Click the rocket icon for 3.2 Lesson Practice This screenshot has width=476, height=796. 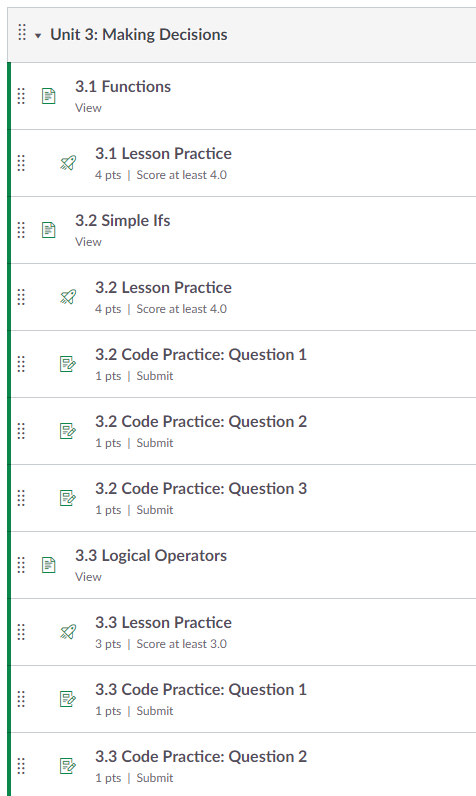[x=68, y=297]
